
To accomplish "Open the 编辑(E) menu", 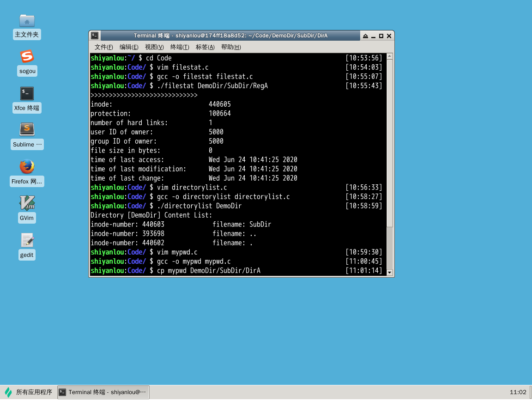I will (x=129, y=47).
